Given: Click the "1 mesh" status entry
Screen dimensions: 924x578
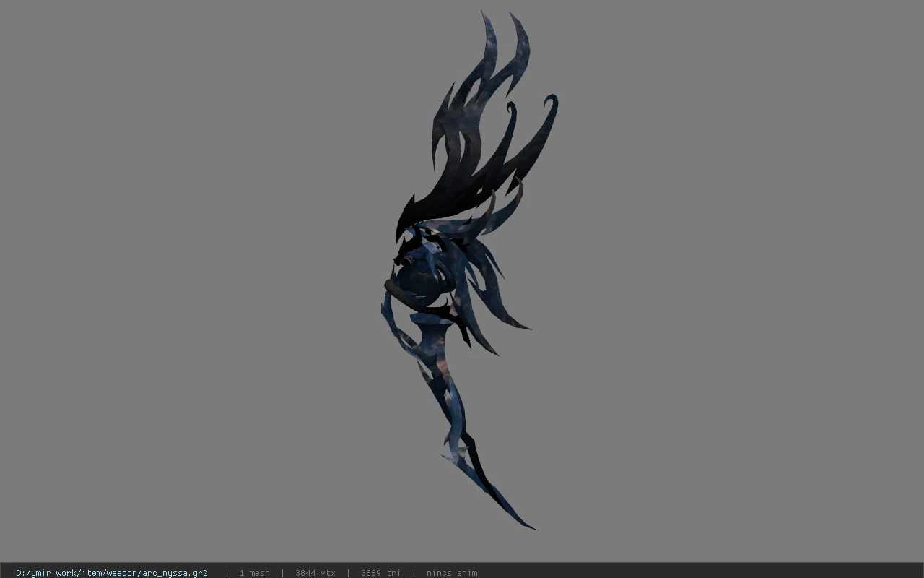Looking at the screenshot, I should (x=255, y=573).
